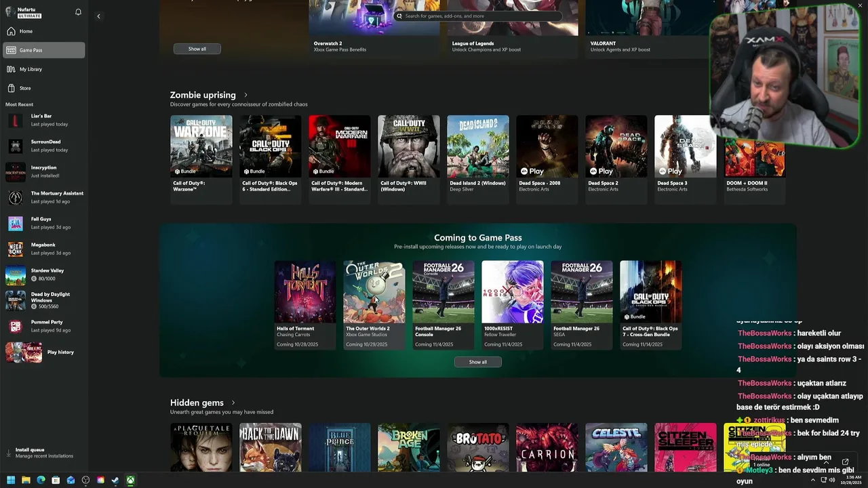Viewport: 868px width, 488px height.
Task: Open Megabonk from Most Recent
Action: pos(44,249)
